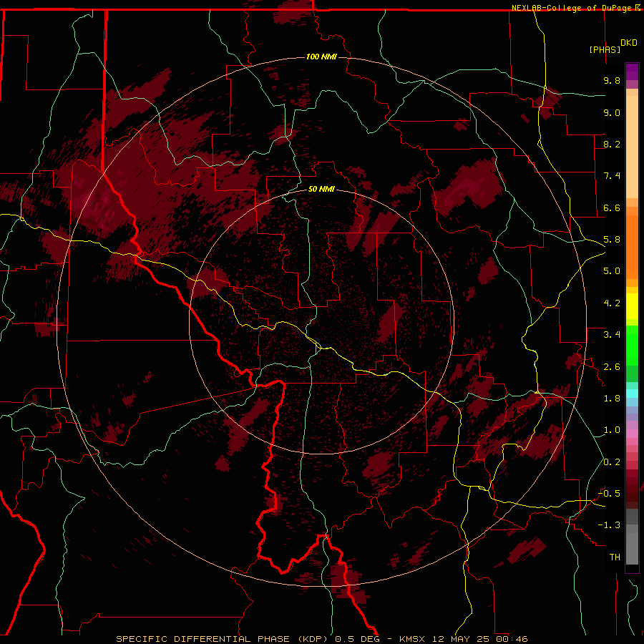Pick the orange segment of the color bar
Viewport: 644px width, 644px height.
[632, 246]
